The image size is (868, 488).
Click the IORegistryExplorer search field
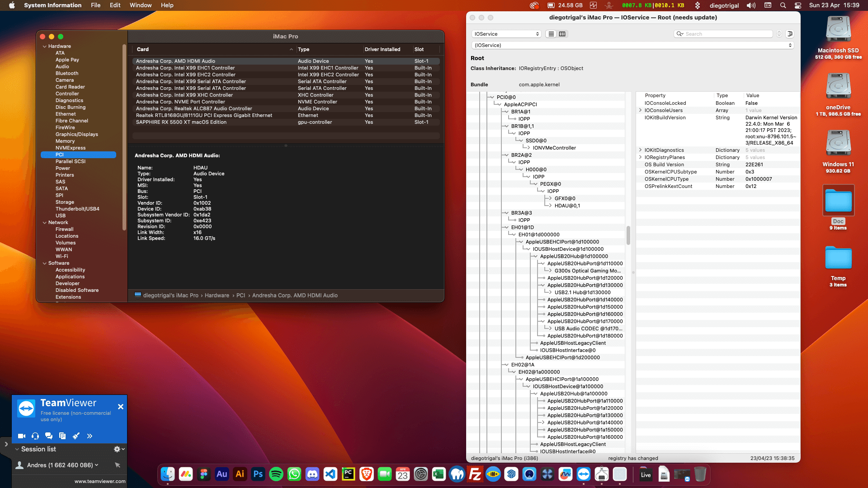point(723,34)
